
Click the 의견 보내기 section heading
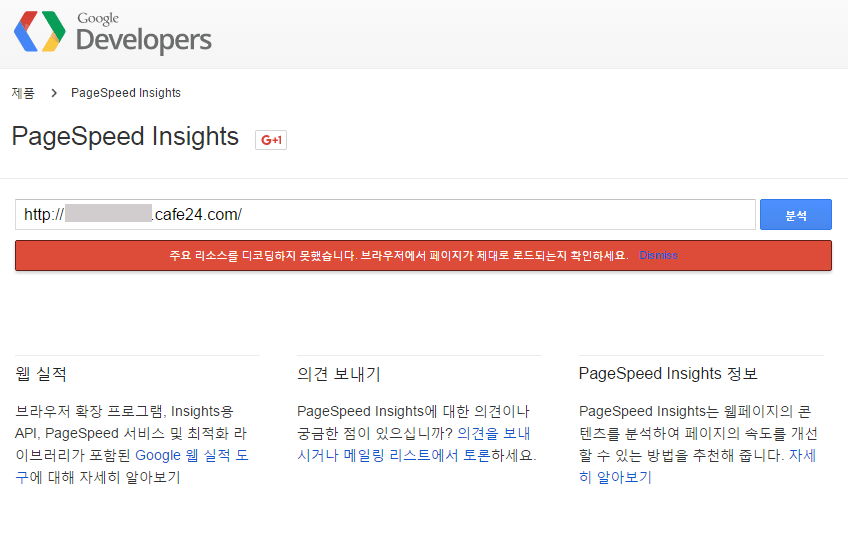pos(338,374)
